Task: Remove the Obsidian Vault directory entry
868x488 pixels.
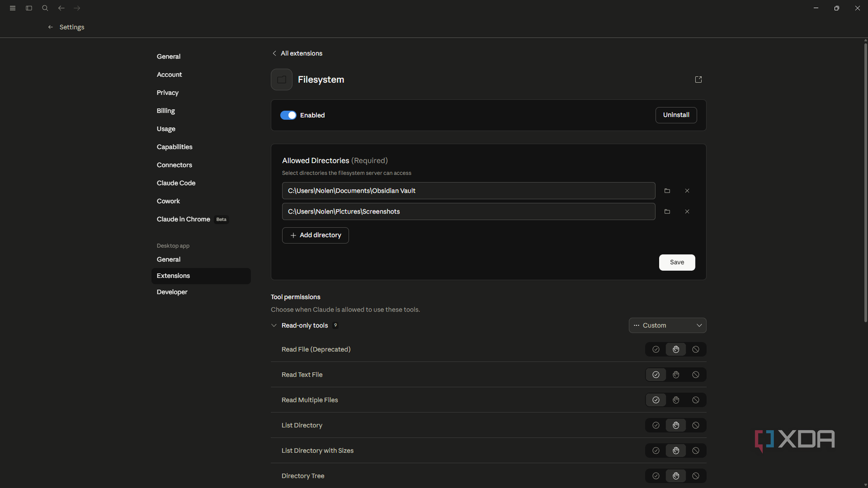Action: click(687, 191)
